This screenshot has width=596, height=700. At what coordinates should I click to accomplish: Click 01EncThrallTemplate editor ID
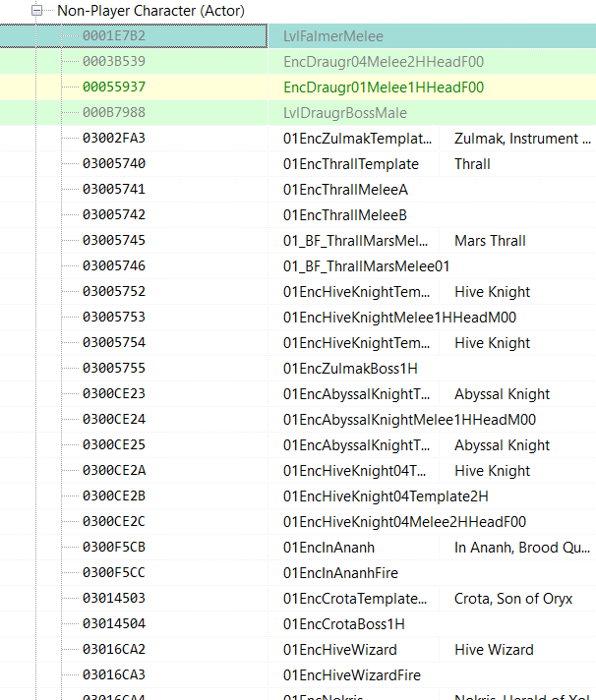[x=351, y=164]
